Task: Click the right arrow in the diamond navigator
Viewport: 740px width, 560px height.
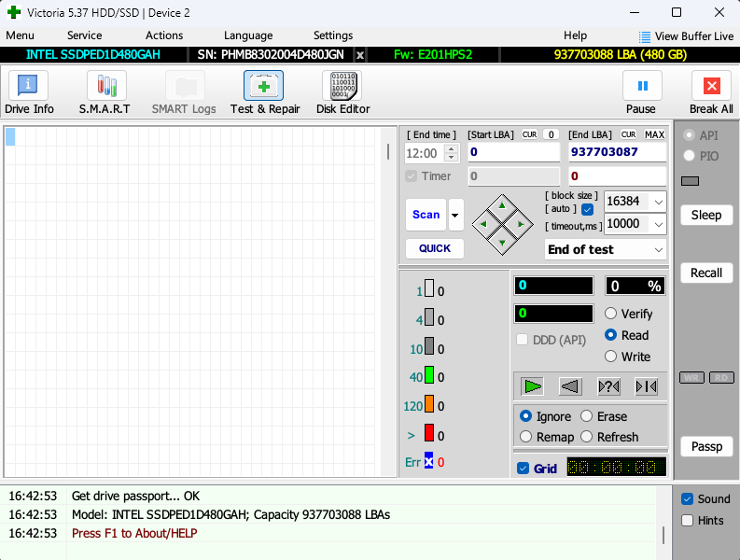Action: click(521, 224)
